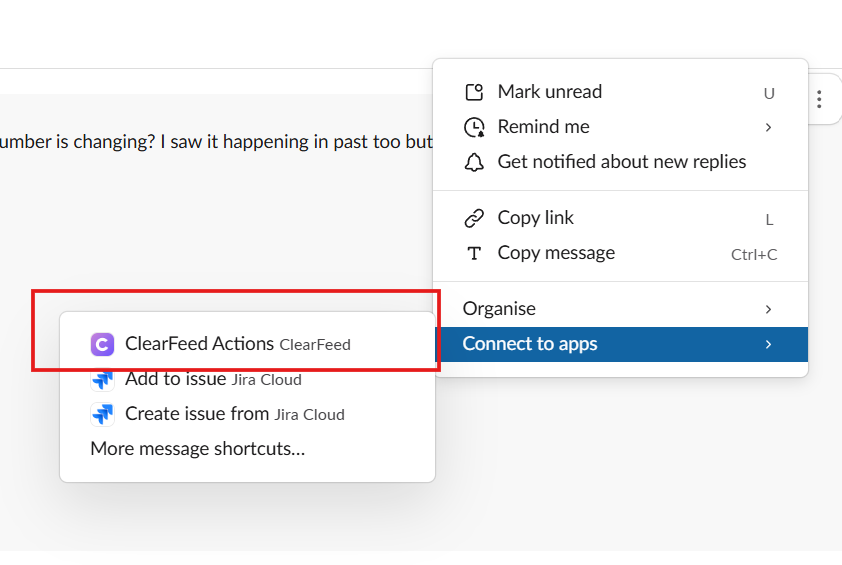Open the three-dot more actions button
842x565 pixels.
(819, 99)
